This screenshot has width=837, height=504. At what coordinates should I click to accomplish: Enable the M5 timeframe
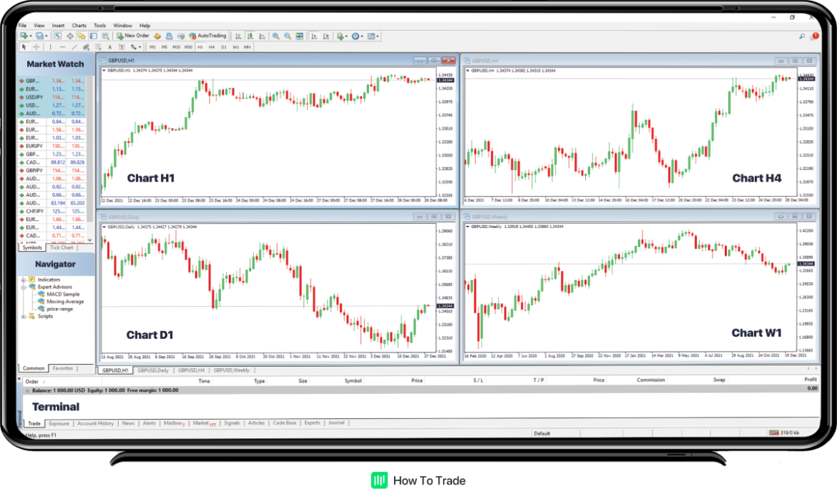164,46
